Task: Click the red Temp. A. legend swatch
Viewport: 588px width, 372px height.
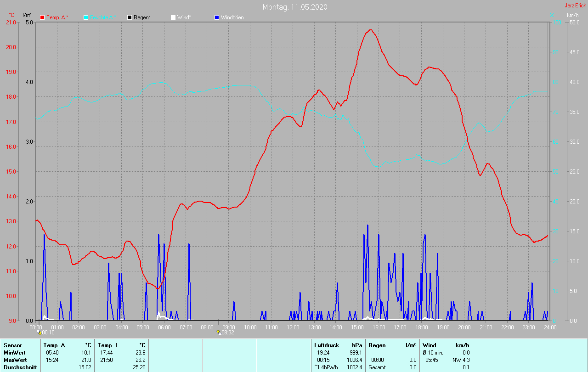Action: [x=42, y=17]
